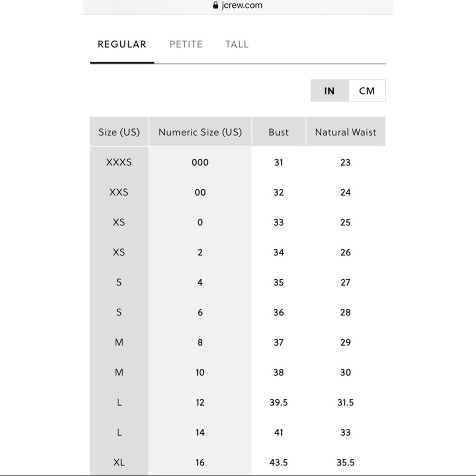476x476 pixels.
Task: Click the Numeric Size (US) column header
Action: tap(200, 132)
